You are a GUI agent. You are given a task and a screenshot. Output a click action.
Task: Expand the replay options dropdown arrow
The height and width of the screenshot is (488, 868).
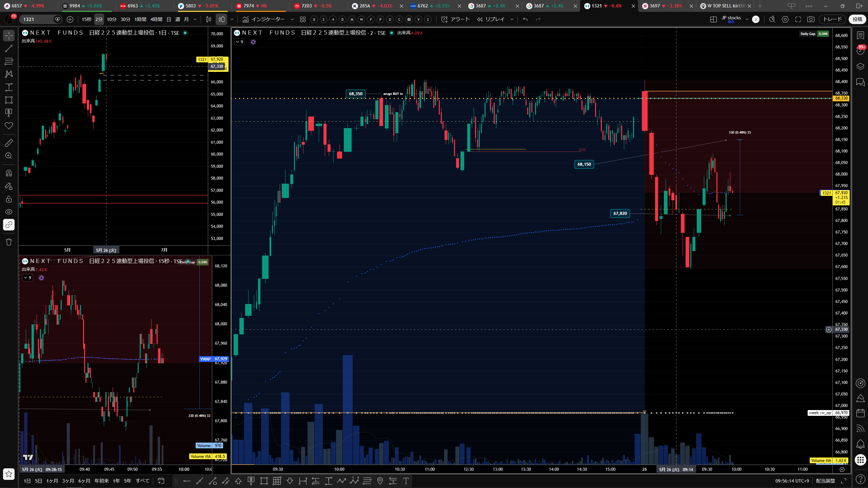[512, 19]
